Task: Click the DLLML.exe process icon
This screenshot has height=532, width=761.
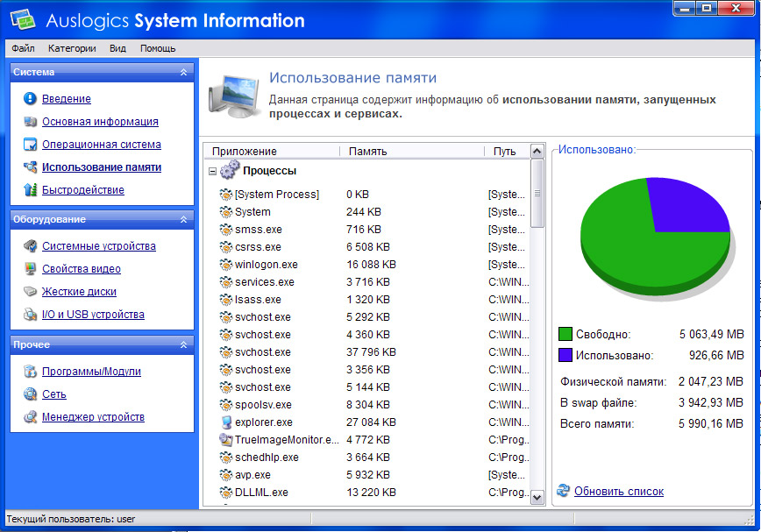Action: tap(225, 493)
